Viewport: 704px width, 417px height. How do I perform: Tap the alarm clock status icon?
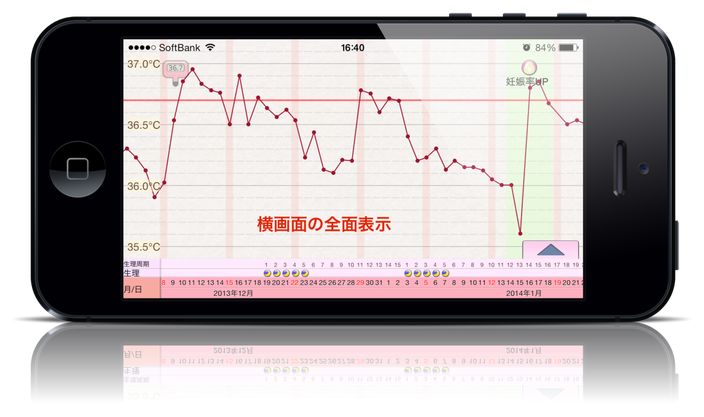click(x=526, y=47)
